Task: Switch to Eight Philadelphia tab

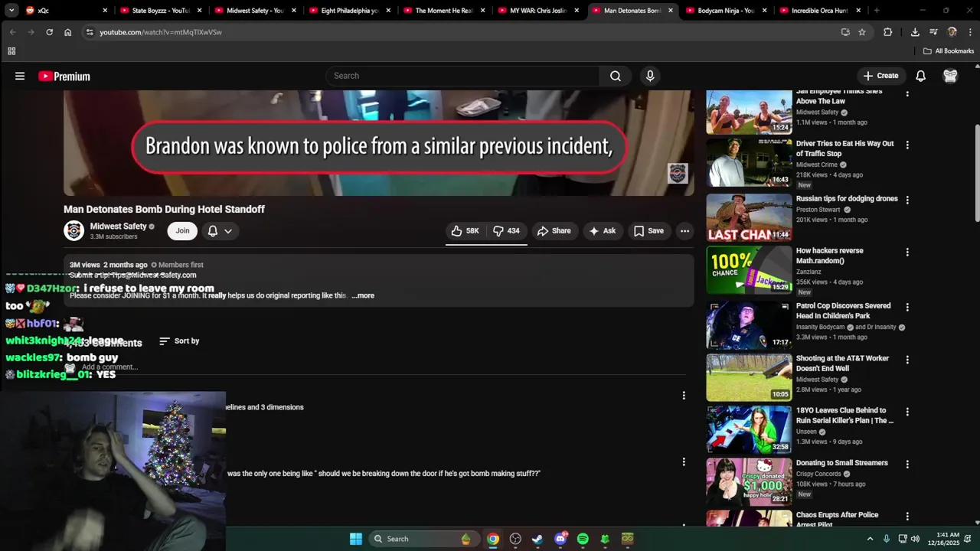Action: point(350,11)
